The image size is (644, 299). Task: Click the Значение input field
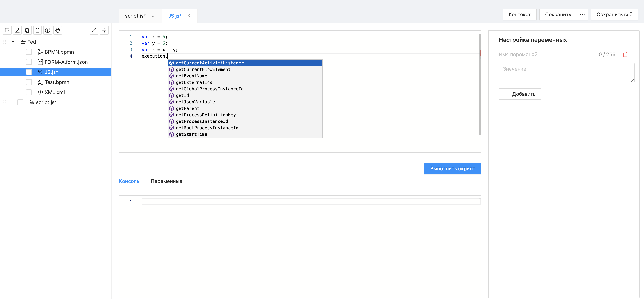point(566,73)
